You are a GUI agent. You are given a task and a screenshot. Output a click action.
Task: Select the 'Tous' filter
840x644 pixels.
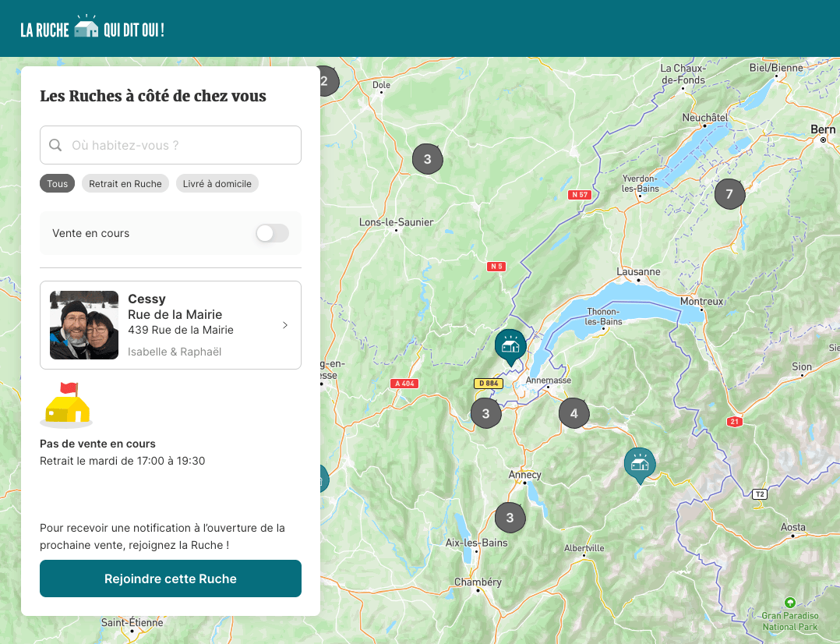click(x=58, y=183)
